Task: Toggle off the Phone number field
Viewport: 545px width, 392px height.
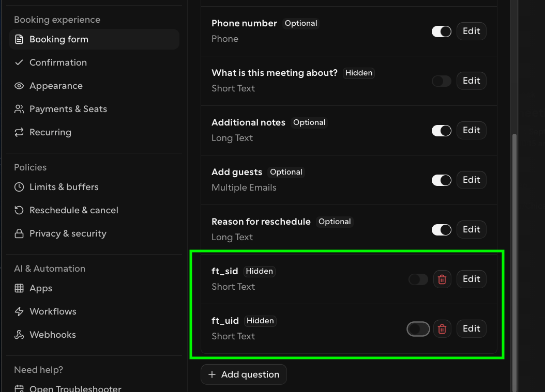Action: 442,32
